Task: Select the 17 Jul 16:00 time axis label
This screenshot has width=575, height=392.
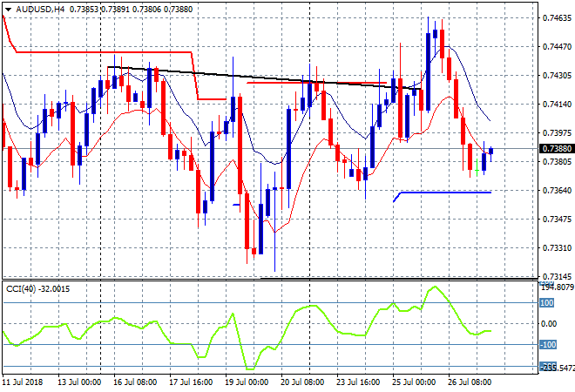Action: 191,382
